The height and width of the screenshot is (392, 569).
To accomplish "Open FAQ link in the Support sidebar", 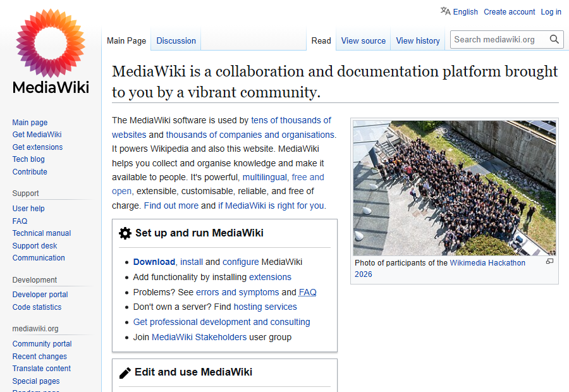I will [x=20, y=221].
